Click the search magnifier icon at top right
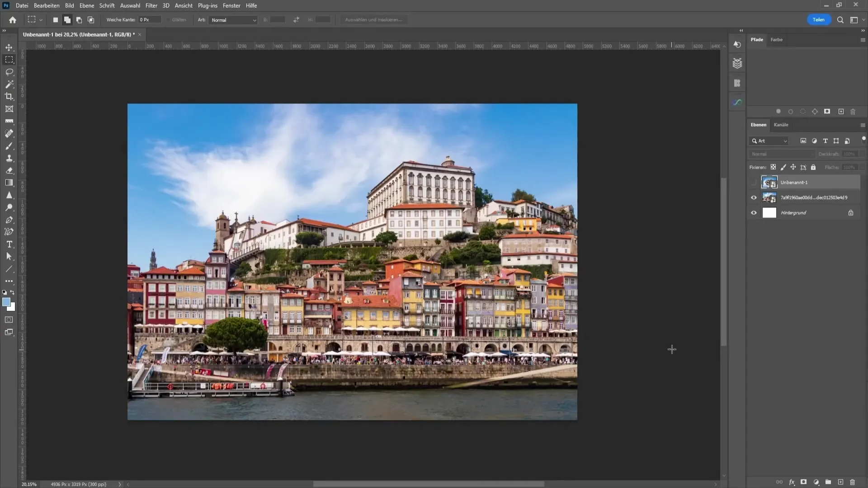868x488 pixels. 840,20
